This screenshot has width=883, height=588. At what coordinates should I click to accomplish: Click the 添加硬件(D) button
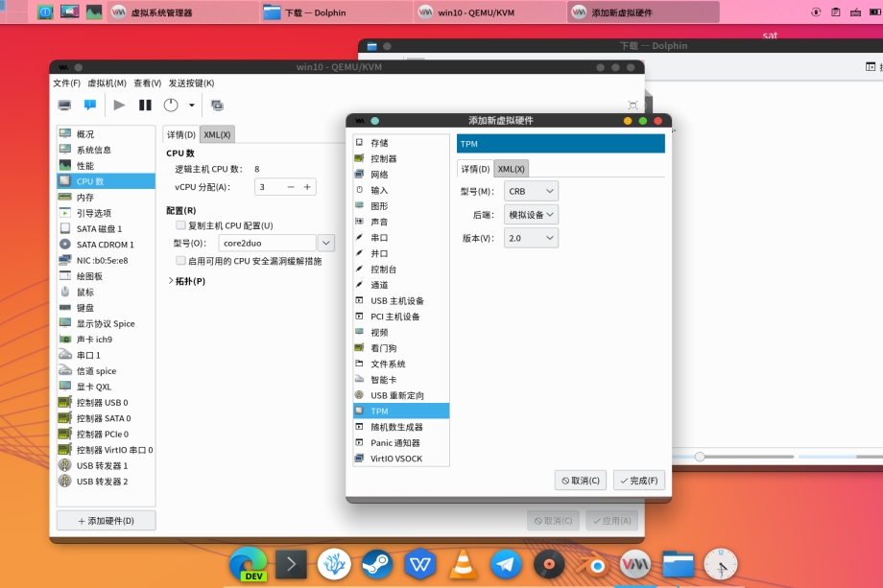[x=106, y=521]
